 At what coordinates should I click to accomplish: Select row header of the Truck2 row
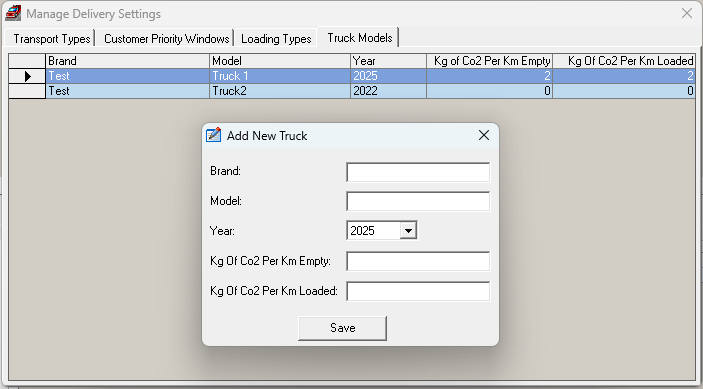click(27, 91)
